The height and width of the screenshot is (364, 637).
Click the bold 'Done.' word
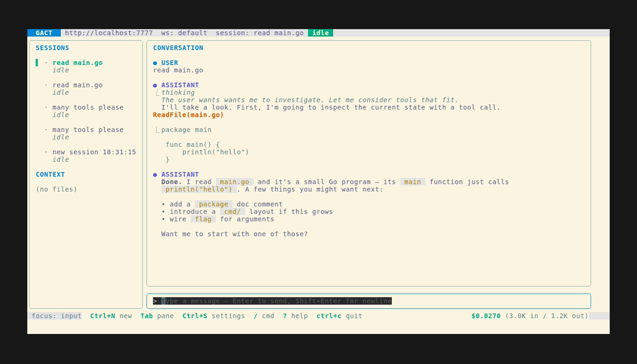click(x=172, y=182)
